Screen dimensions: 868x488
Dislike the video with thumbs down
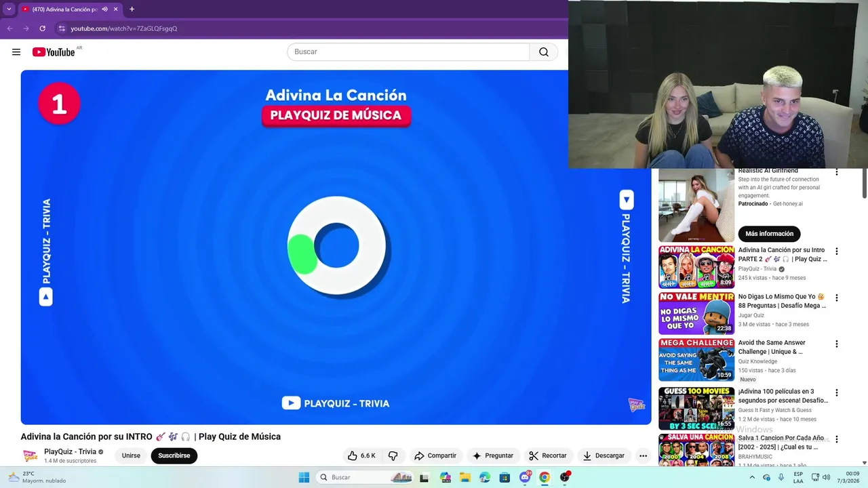[393, 455]
